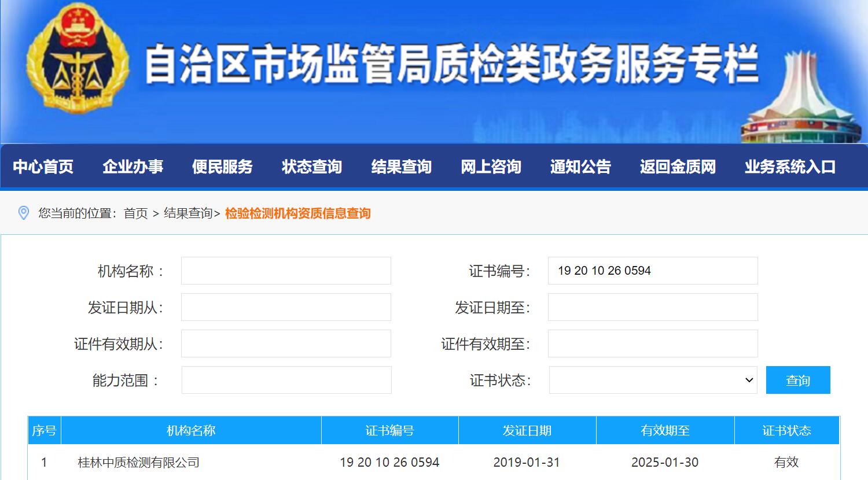This screenshot has height=480, width=868.
Task: Go to 企业办事 in navigation bar
Action: (x=133, y=167)
